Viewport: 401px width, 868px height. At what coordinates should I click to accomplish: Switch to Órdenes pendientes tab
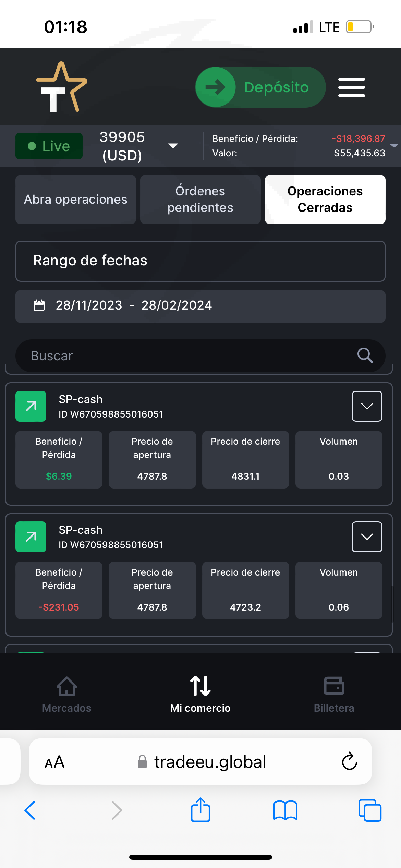point(200,200)
